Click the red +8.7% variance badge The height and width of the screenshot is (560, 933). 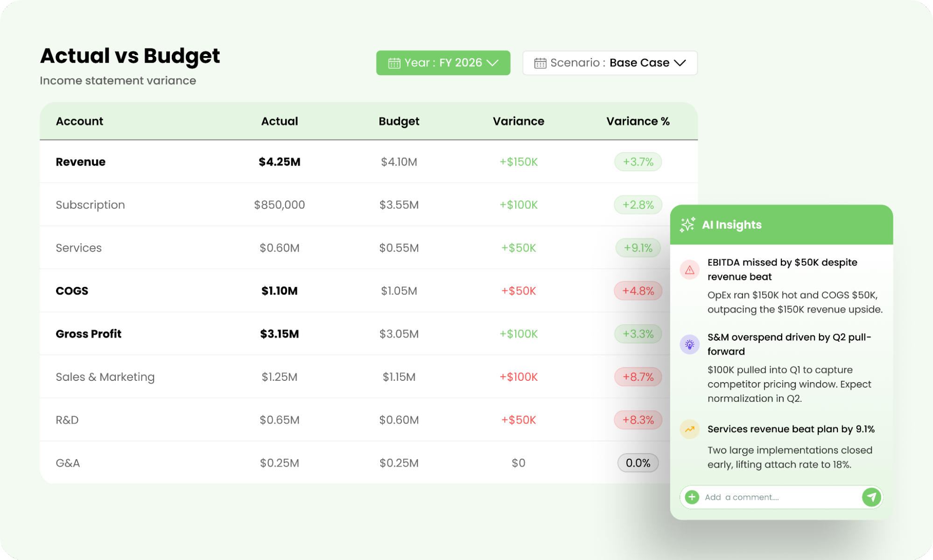[x=638, y=377]
